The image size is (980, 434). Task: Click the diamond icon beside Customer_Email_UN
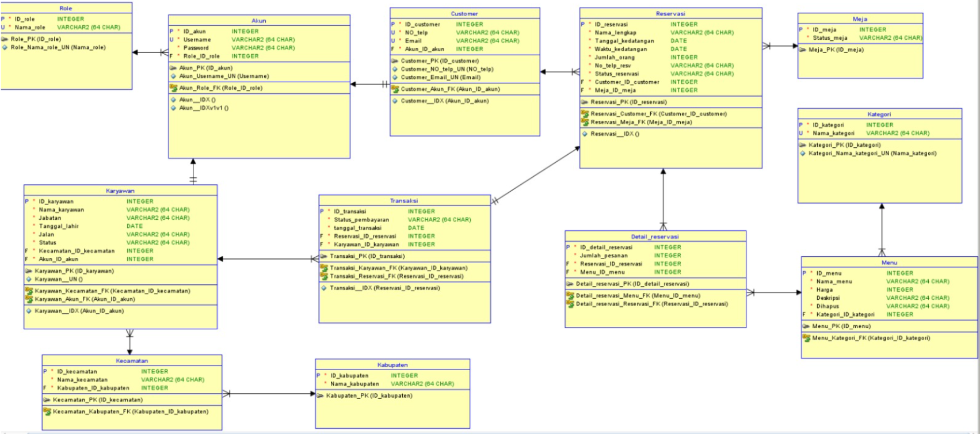click(x=395, y=77)
